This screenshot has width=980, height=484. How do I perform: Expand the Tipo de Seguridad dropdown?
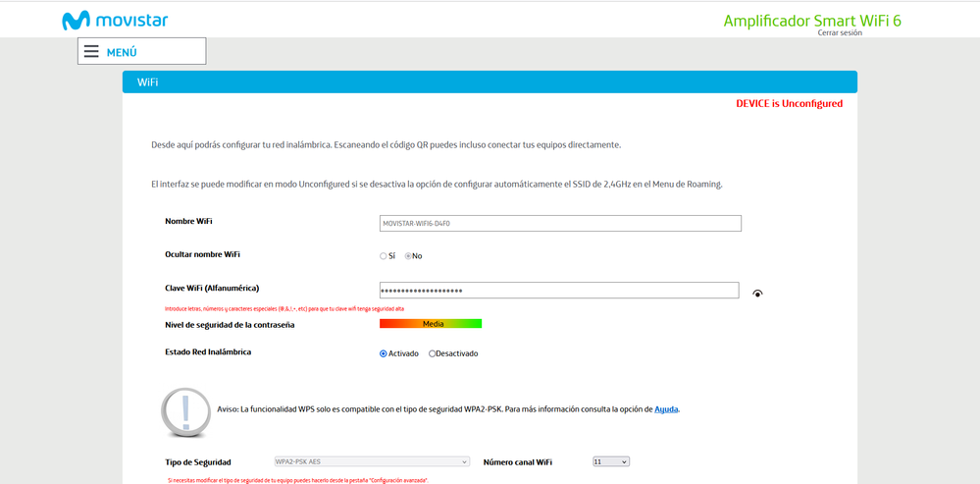[x=372, y=461]
